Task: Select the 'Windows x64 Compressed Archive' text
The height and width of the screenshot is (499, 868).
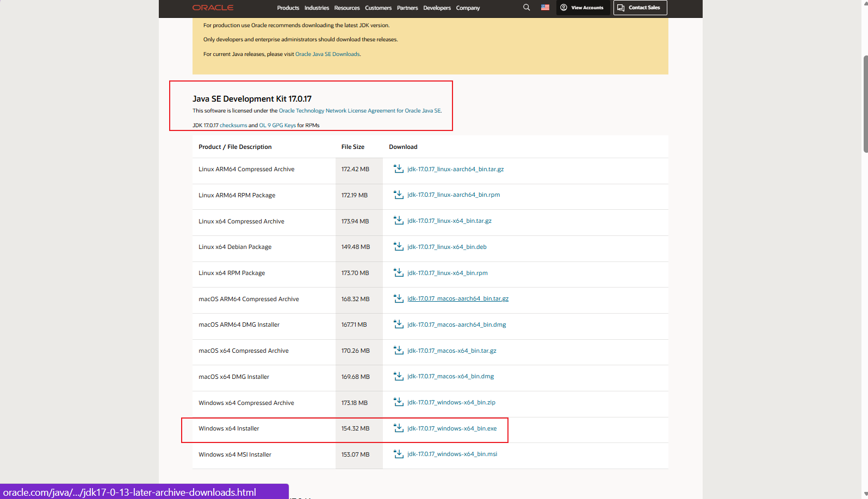Action: [x=246, y=403]
